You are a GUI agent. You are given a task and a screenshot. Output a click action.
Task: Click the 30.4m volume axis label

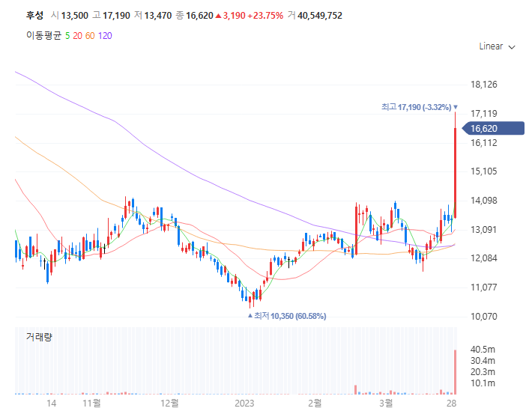483,361
